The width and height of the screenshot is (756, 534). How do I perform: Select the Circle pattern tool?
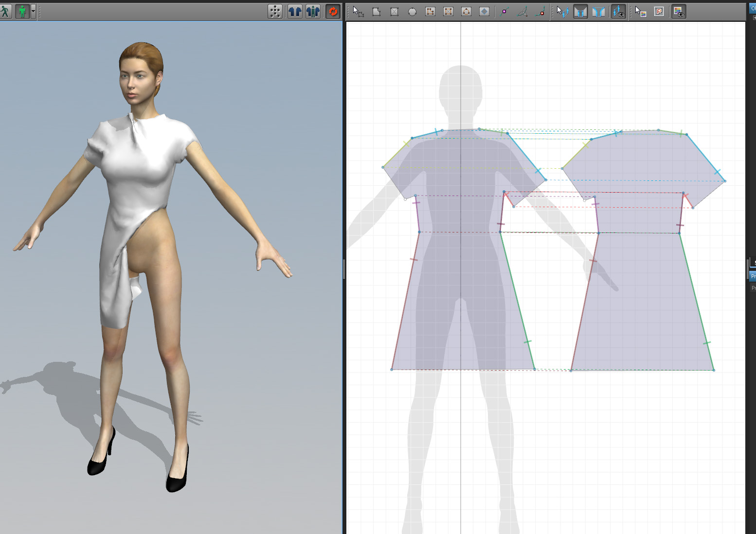click(412, 12)
